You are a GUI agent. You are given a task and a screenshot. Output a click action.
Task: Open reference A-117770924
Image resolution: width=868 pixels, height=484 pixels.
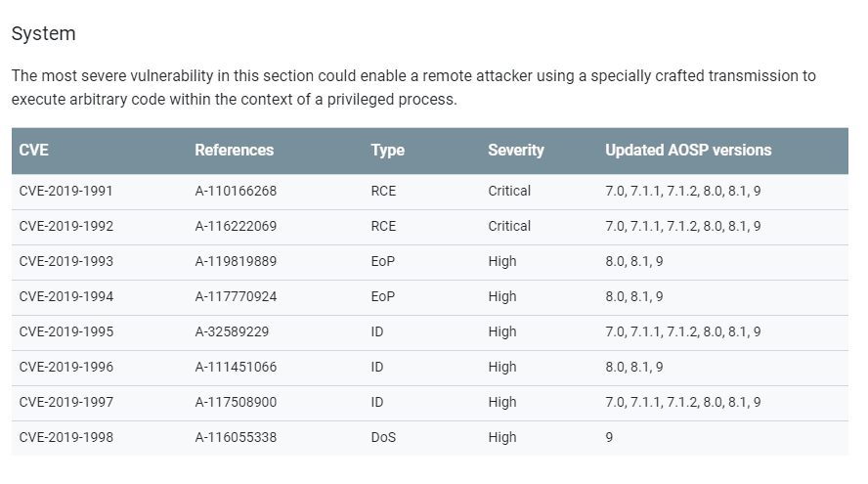pyautogui.click(x=236, y=296)
